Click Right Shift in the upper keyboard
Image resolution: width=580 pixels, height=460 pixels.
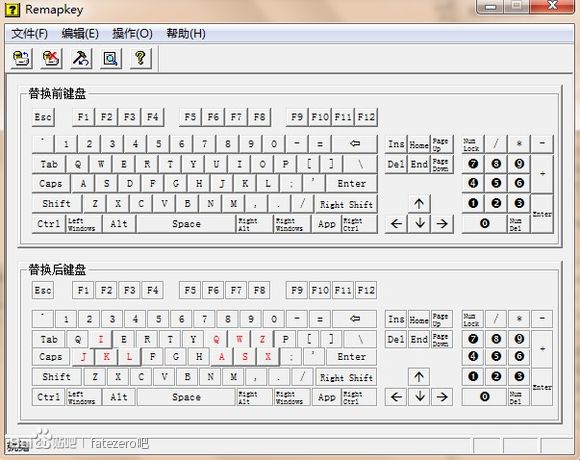[x=346, y=204]
